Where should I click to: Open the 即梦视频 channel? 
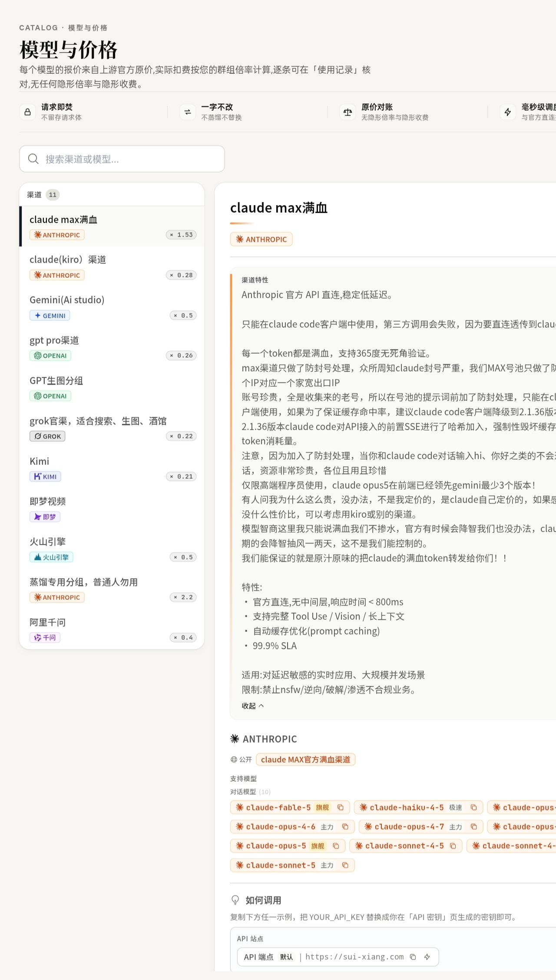[112, 509]
